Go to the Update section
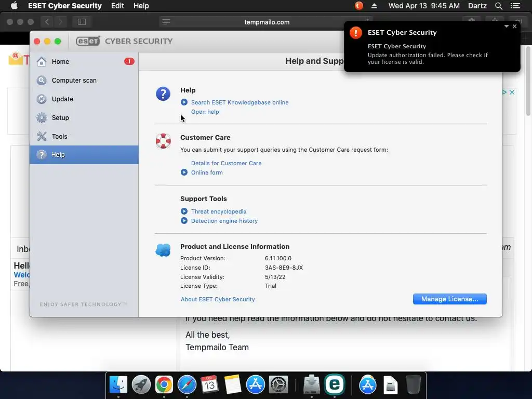 point(84,99)
